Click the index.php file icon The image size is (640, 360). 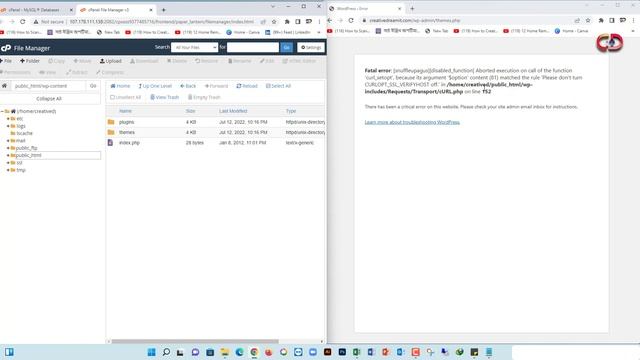tap(110, 142)
